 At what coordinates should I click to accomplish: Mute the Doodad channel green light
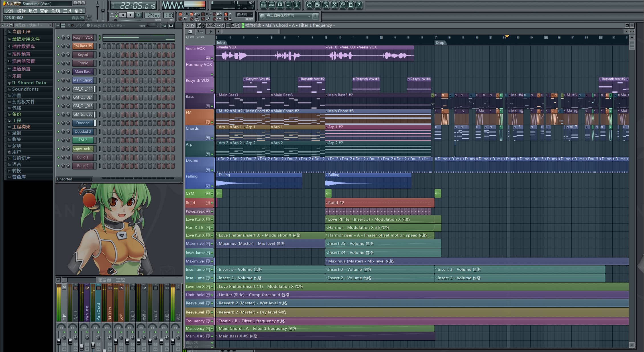(x=58, y=123)
